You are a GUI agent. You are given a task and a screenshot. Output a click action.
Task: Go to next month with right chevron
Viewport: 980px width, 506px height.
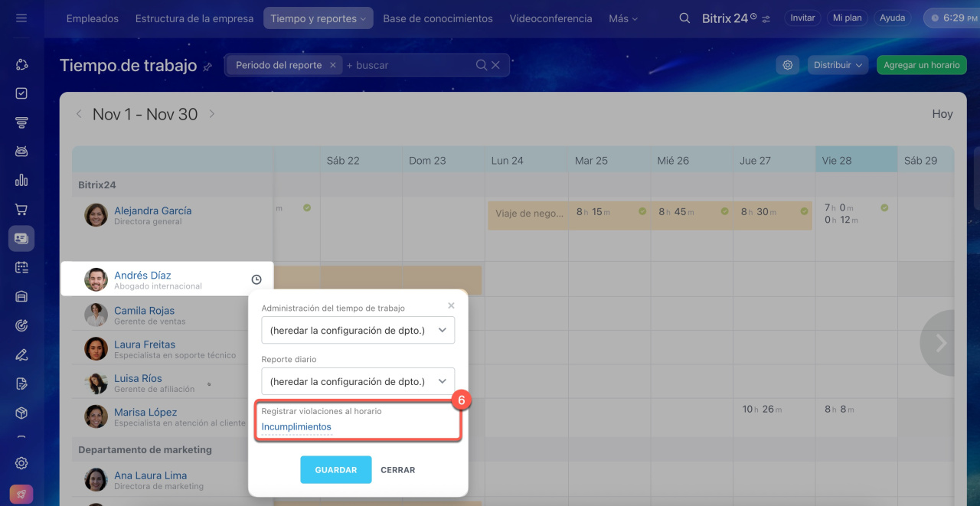[212, 114]
